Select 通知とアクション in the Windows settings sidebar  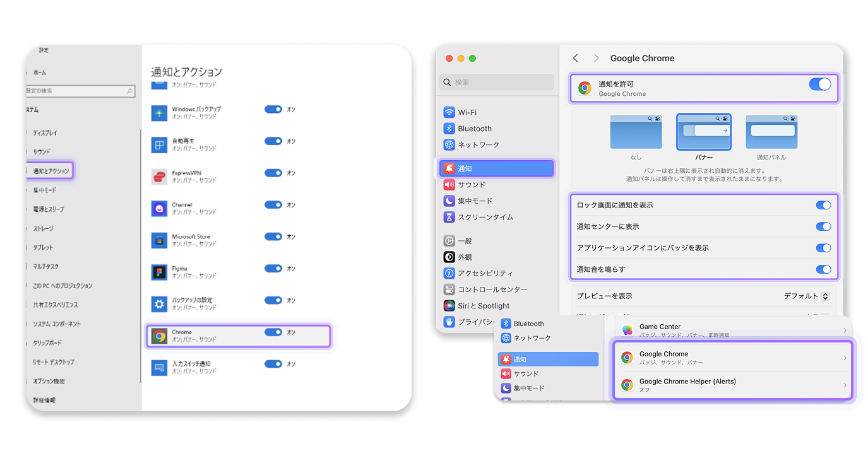[x=51, y=170]
